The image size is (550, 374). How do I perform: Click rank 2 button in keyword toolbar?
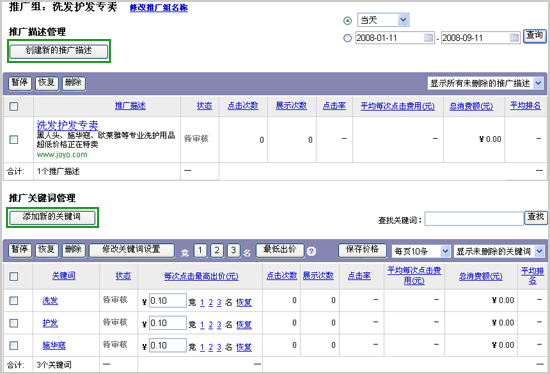[x=217, y=251]
